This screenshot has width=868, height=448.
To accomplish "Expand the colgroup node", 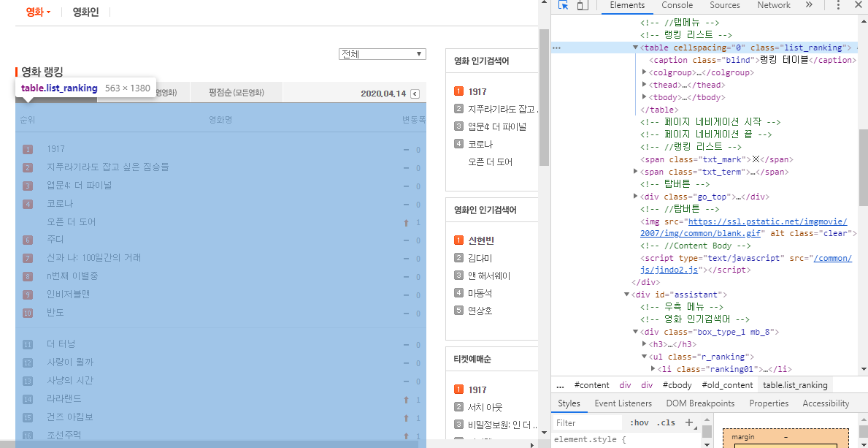I will click(645, 72).
